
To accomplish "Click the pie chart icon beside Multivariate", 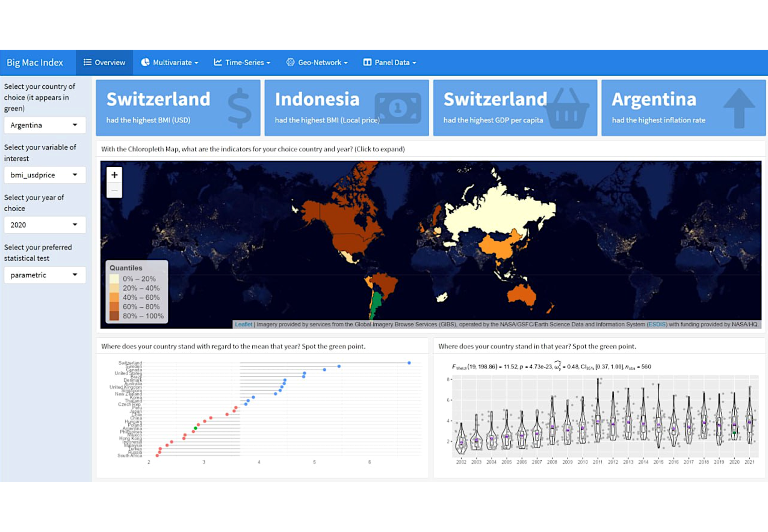I will [145, 62].
